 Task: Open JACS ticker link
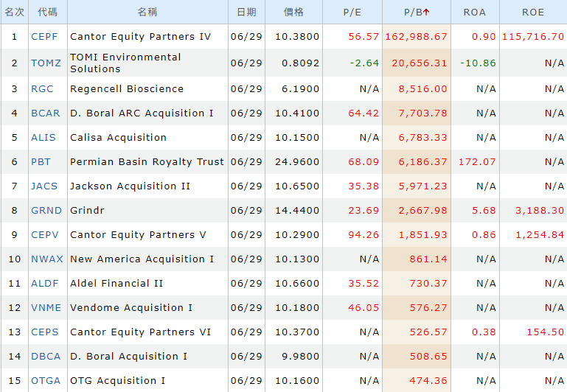44,186
